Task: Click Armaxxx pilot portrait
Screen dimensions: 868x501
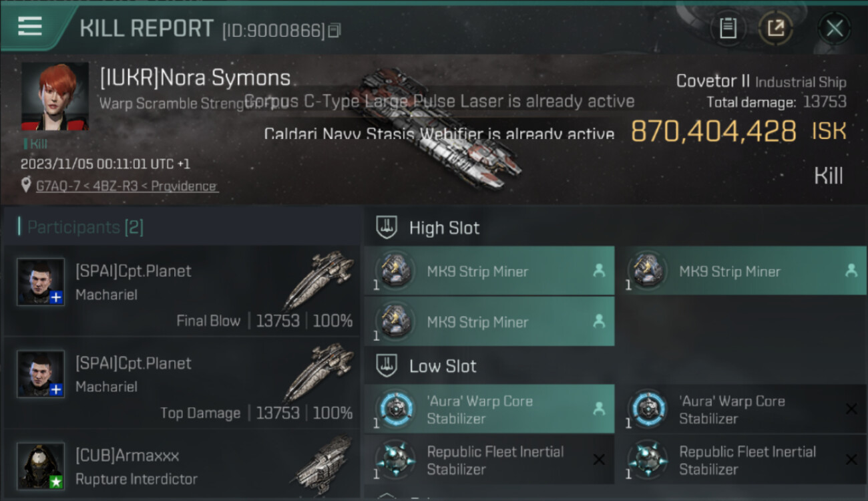Action: click(x=41, y=466)
